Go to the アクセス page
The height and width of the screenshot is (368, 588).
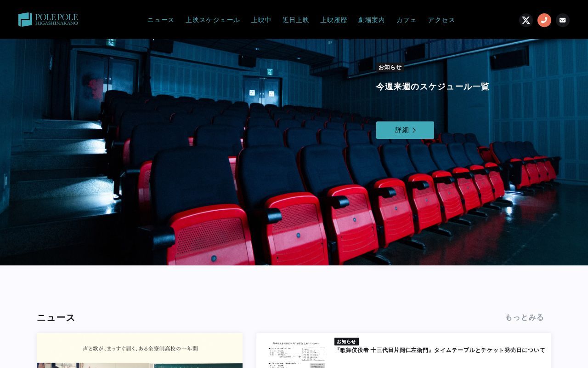tap(441, 20)
